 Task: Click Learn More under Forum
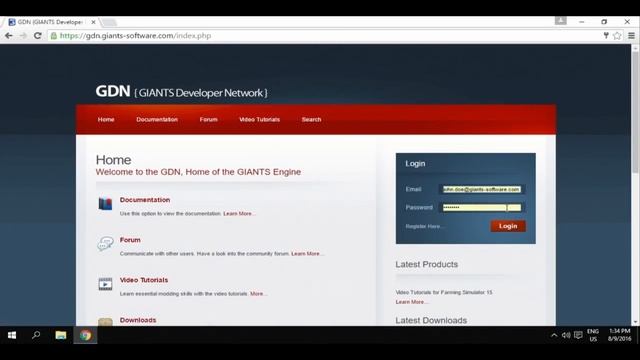click(x=307, y=253)
